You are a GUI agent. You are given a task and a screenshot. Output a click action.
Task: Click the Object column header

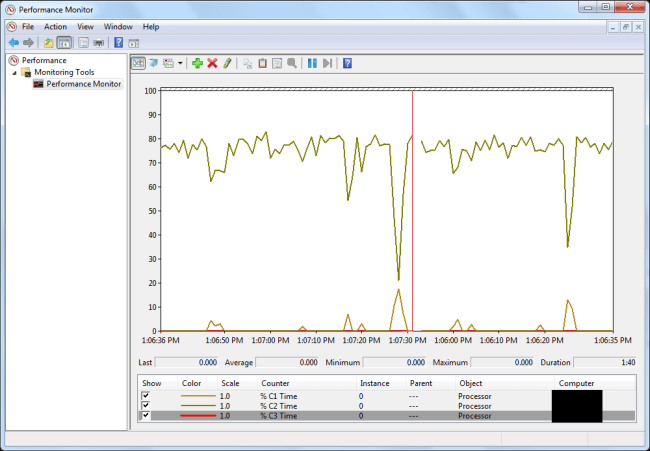(x=470, y=383)
